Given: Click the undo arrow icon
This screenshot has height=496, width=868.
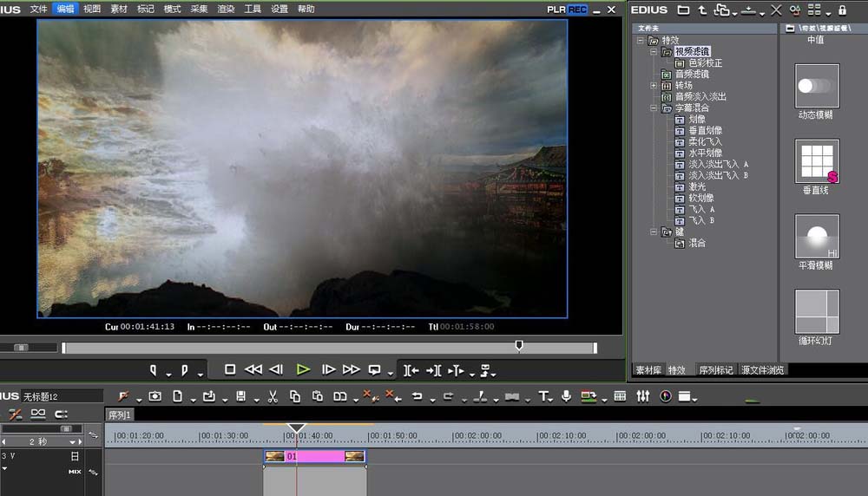Looking at the screenshot, I should 418,396.
